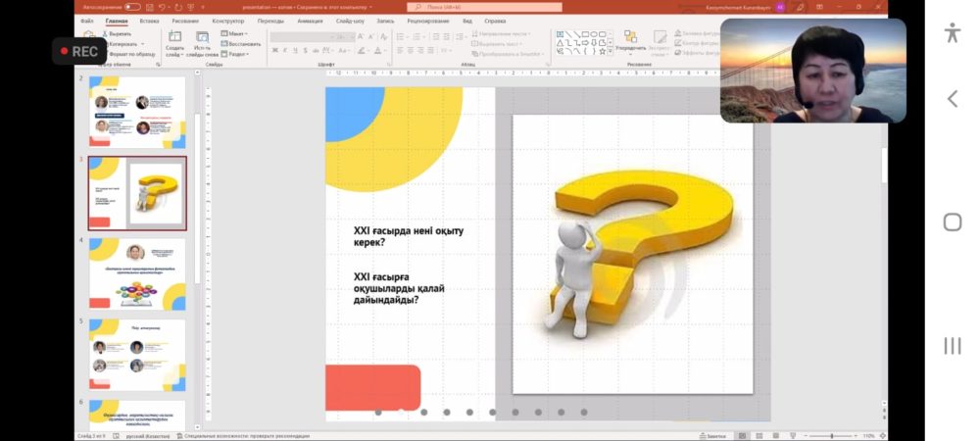Open the Раздел section dropdown

tap(234, 54)
